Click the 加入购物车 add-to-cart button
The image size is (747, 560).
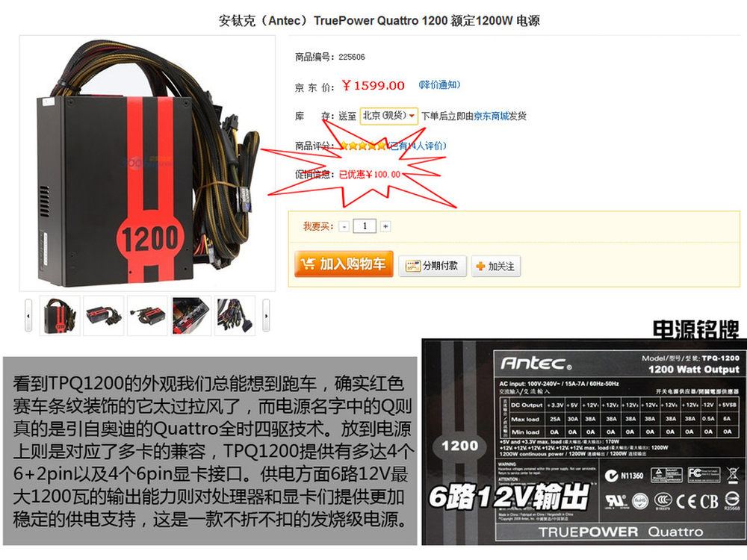(x=344, y=264)
